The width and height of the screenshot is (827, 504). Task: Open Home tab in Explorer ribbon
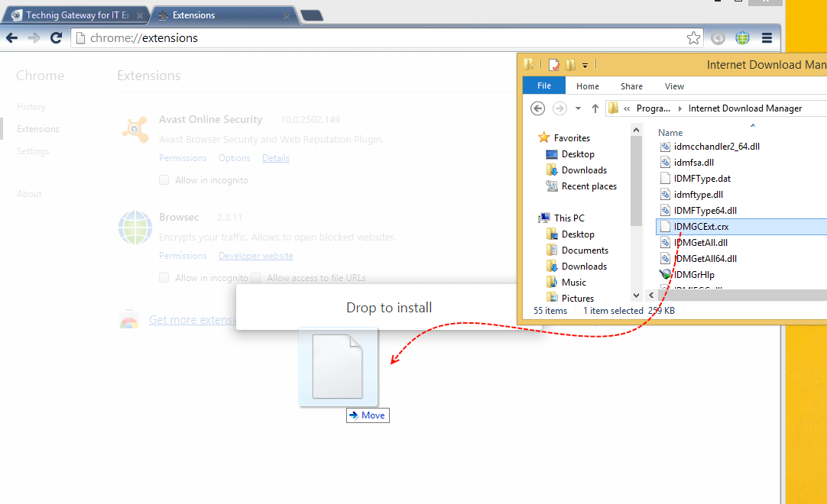pos(588,86)
